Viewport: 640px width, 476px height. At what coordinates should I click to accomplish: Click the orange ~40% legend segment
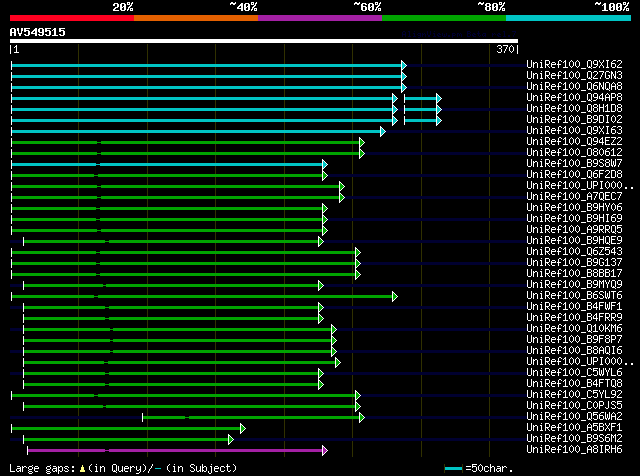[196, 18]
